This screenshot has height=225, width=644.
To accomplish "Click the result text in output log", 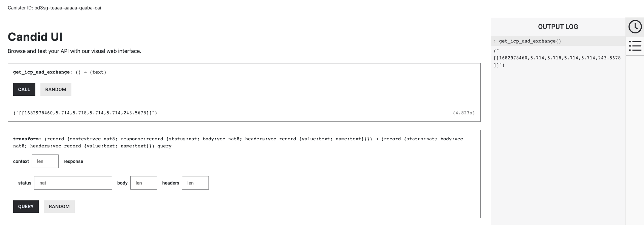I will (x=557, y=58).
